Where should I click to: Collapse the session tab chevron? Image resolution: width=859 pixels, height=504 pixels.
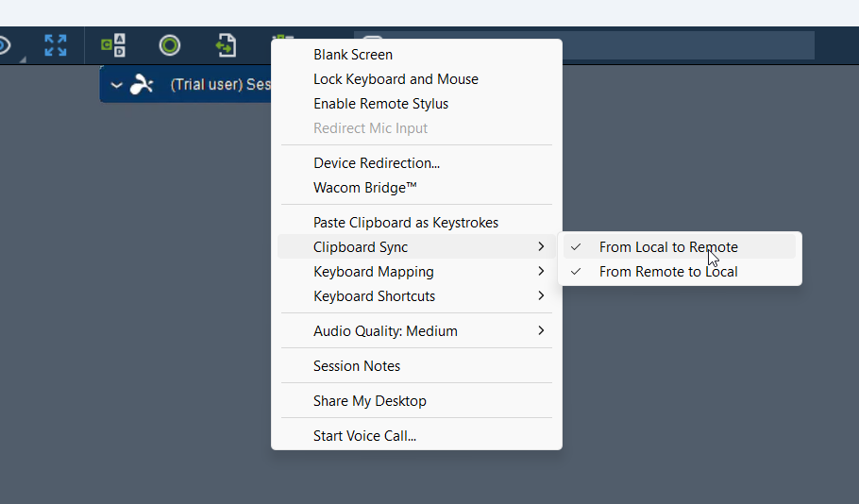pyautogui.click(x=116, y=85)
